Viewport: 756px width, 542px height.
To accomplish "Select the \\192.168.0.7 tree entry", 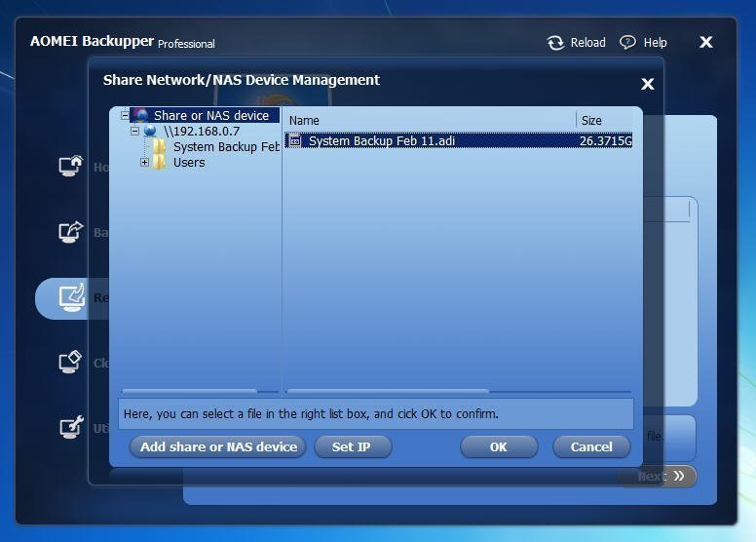I will pyautogui.click(x=201, y=131).
